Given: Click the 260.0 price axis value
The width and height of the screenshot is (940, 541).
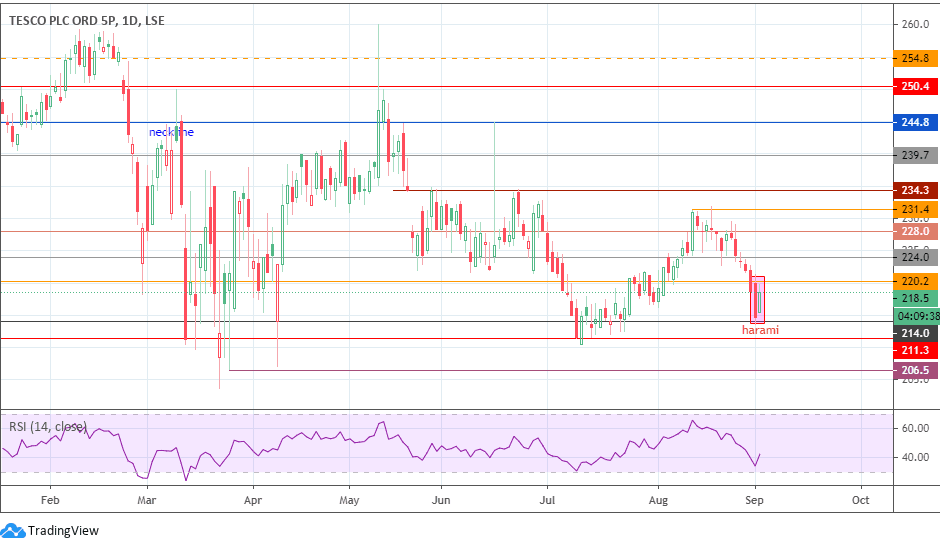Looking at the screenshot, I should [x=915, y=25].
